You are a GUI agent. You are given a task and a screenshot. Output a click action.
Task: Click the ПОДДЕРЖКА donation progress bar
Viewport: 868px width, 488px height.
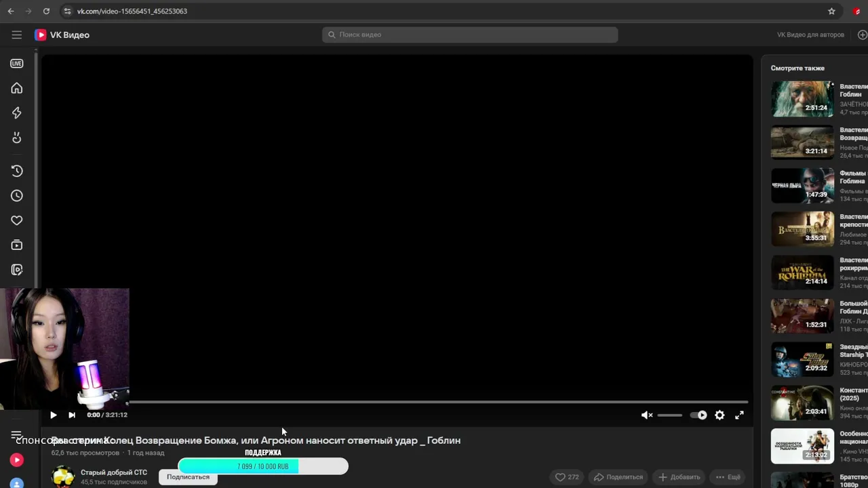click(263, 466)
